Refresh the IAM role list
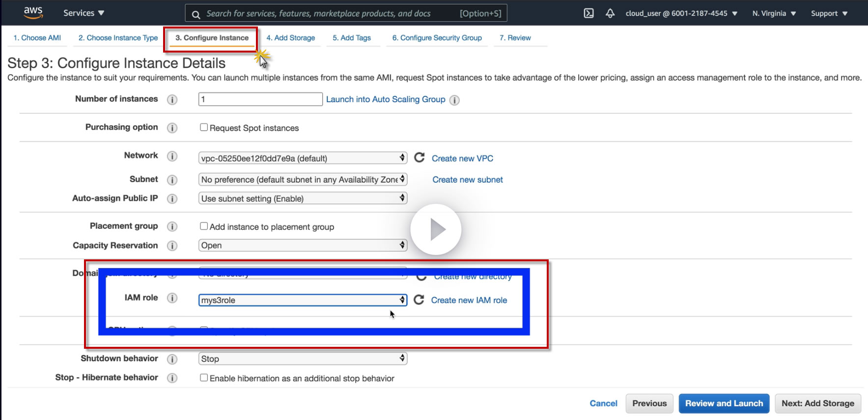This screenshot has height=420, width=868. coord(419,300)
